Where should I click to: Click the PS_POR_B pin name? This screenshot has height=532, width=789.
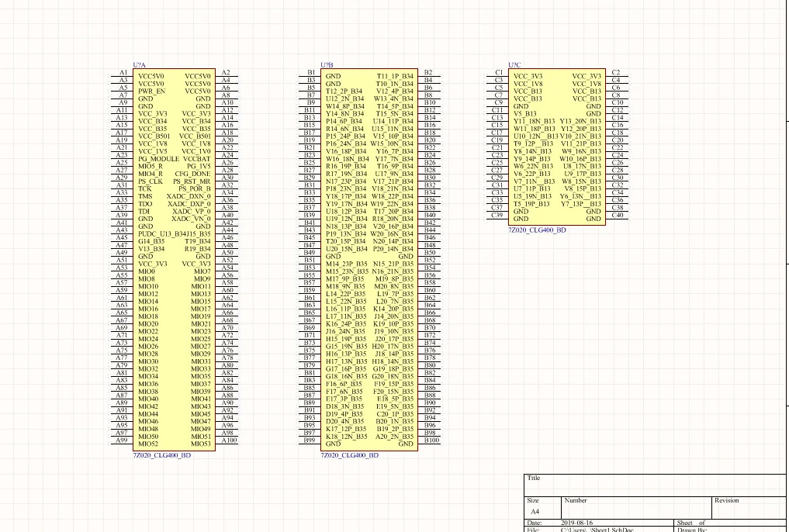(194, 189)
